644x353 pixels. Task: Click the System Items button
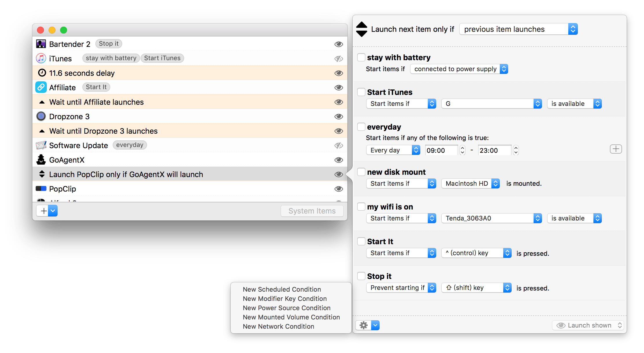tap(312, 211)
